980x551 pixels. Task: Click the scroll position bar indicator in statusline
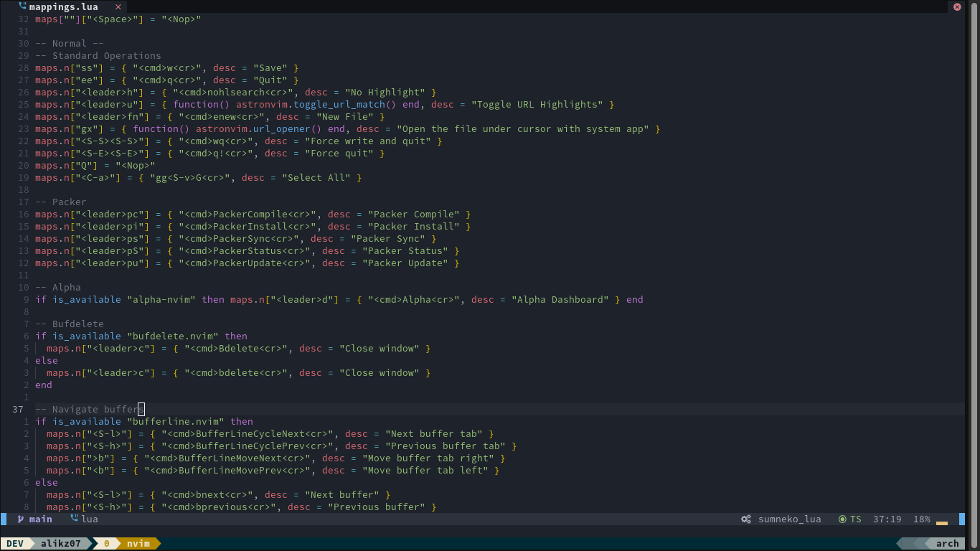[942, 523]
